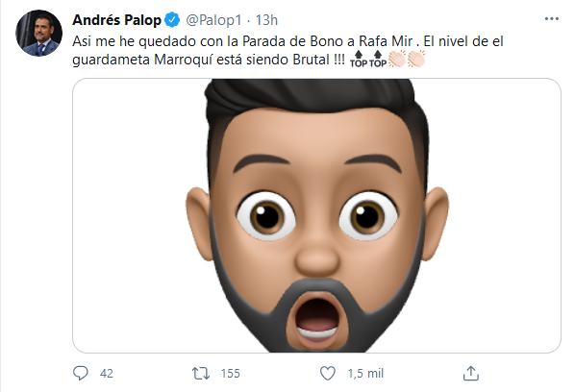Open the three-dot more options menu
Viewport: 575px width, 392px height.
click(552, 18)
